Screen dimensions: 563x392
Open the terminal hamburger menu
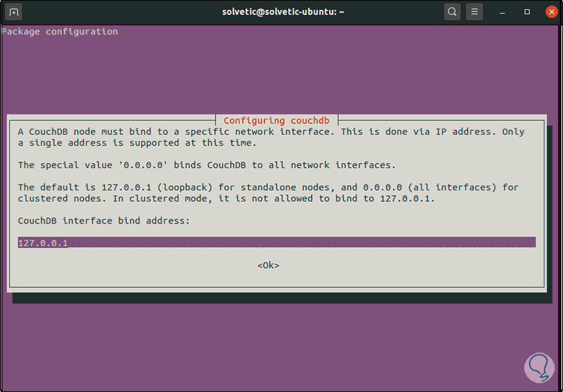[x=474, y=12]
